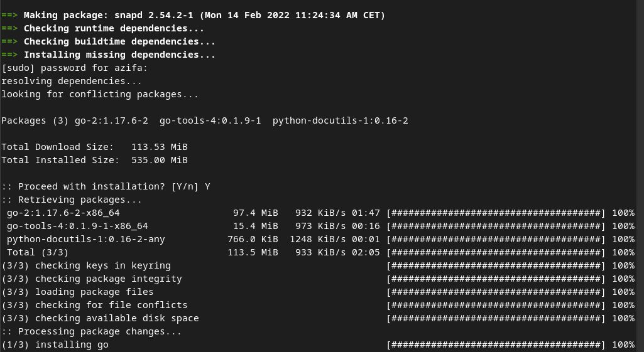This screenshot has height=352, width=644.
Task: Click the go-tools-4:0.1.9-1 package name
Action: (x=210, y=120)
